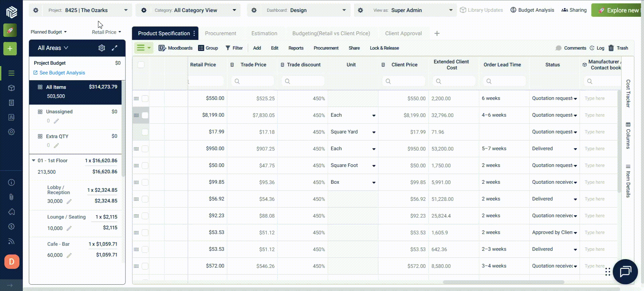Screen dimensions: 644x291
Task: Edit Lobby / Reception budget pencil icon
Action: point(69,201)
